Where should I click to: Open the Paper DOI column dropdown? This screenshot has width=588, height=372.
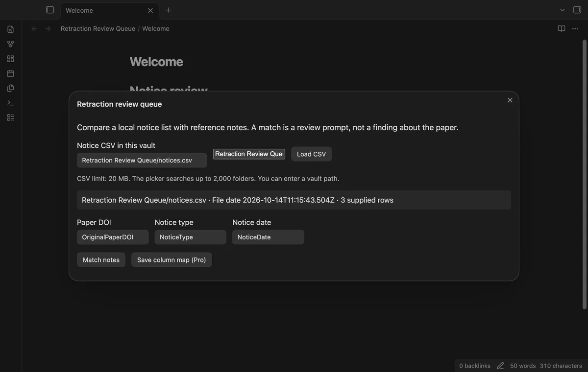[x=113, y=237]
